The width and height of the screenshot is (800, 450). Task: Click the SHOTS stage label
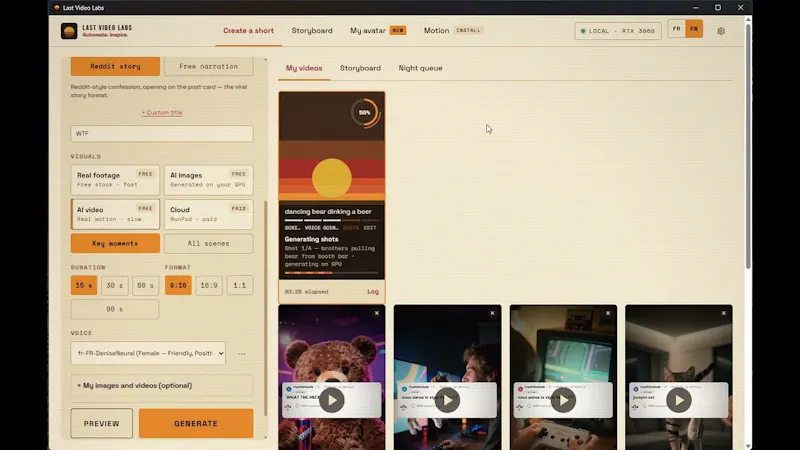tap(351, 228)
